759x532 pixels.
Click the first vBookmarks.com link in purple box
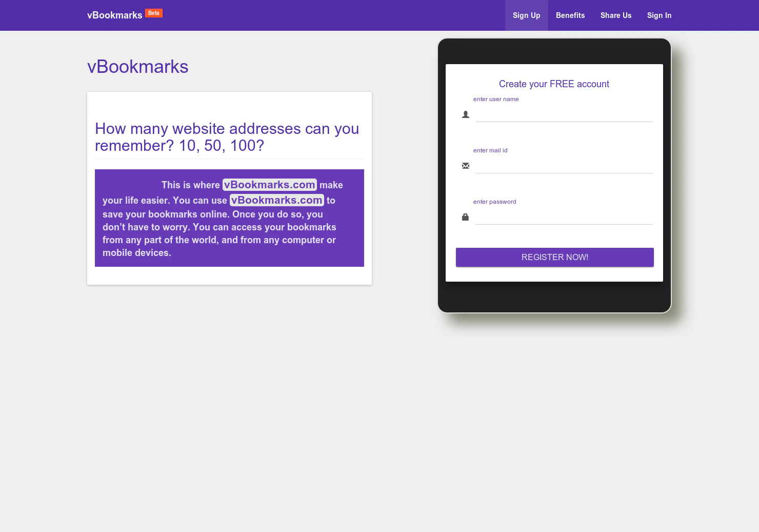click(269, 185)
